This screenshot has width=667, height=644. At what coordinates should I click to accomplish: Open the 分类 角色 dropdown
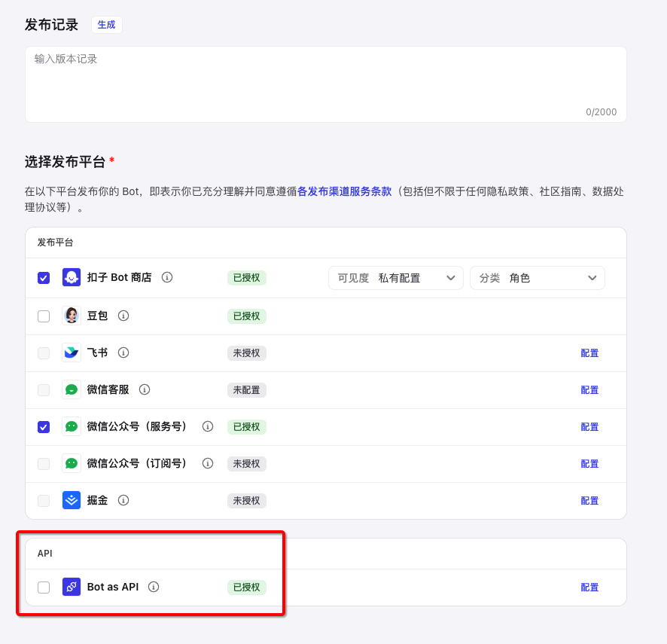[x=538, y=278]
